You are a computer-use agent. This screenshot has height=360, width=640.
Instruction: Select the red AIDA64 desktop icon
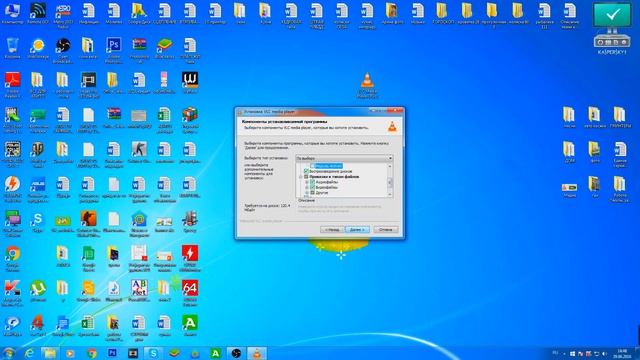click(190, 292)
